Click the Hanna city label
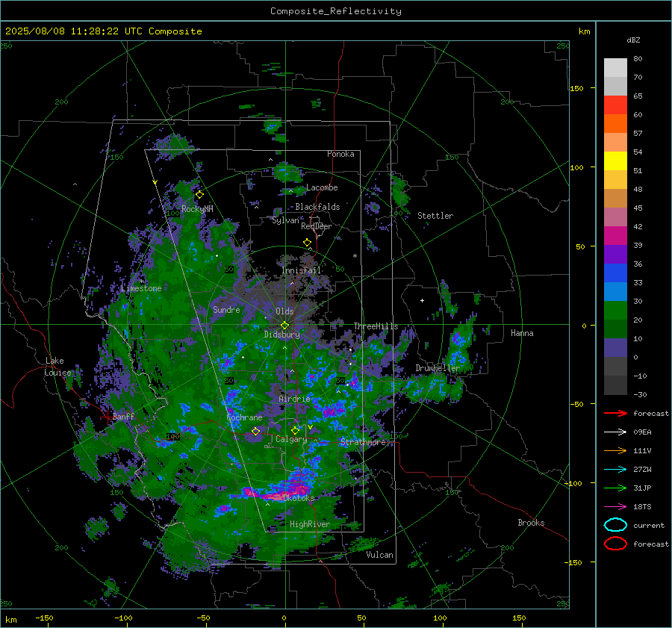Image resolution: width=672 pixels, height=628 pixels. pyautogui.click(x=522, y=333)
